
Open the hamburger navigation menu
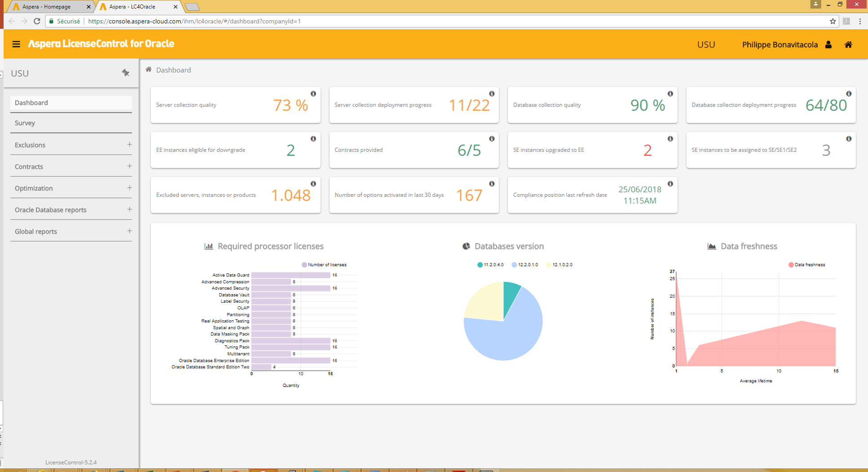[x=16, y=44]
